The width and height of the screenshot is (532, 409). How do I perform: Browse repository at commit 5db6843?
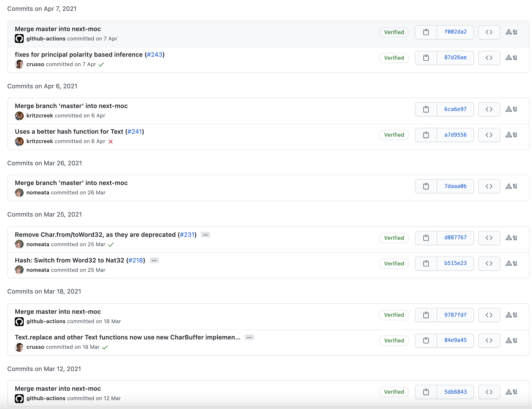(489, 392)
